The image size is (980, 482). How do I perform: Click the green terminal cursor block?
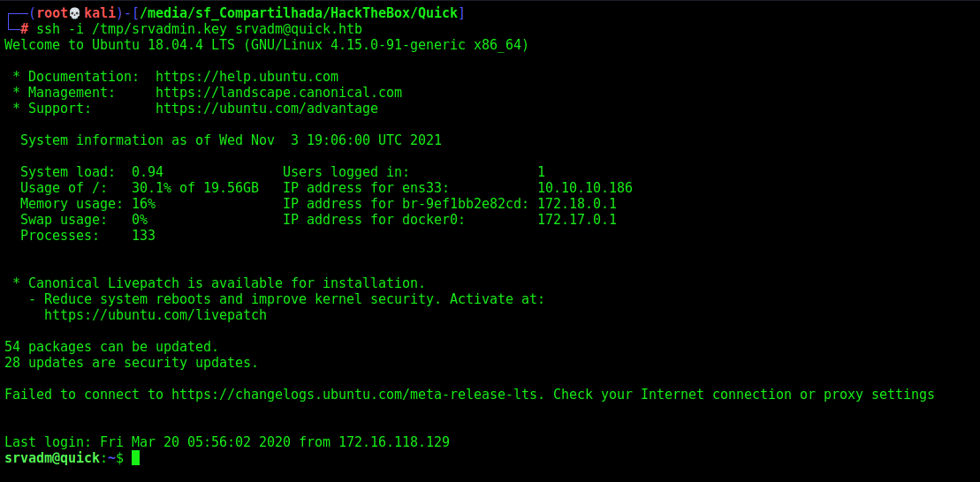[x=135, y=458]
